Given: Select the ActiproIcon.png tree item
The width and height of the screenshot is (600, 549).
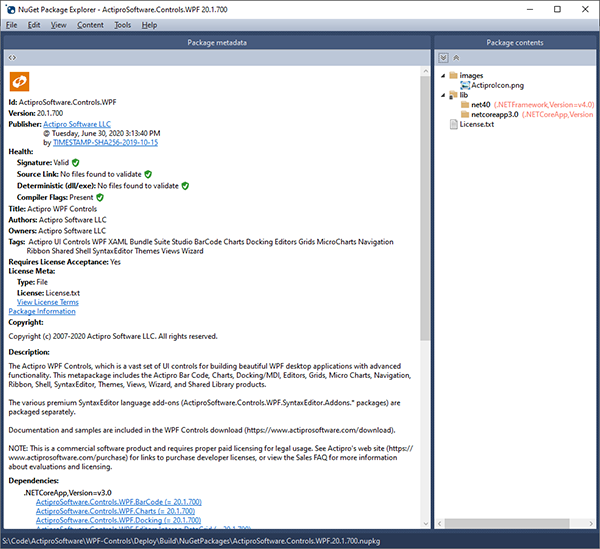Looking at the screenshot, I should tap(497, 85).
